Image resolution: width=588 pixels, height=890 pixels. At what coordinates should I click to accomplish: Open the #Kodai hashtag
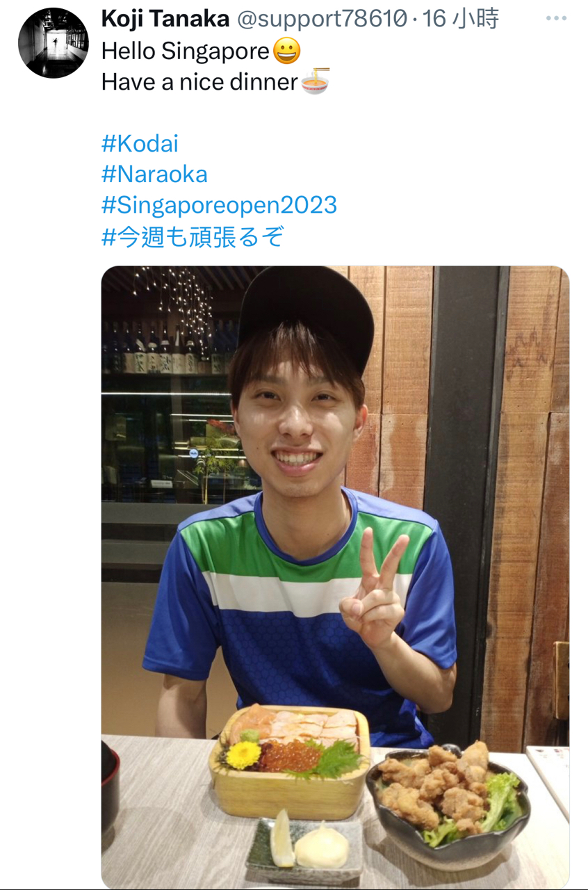[140, 144]
